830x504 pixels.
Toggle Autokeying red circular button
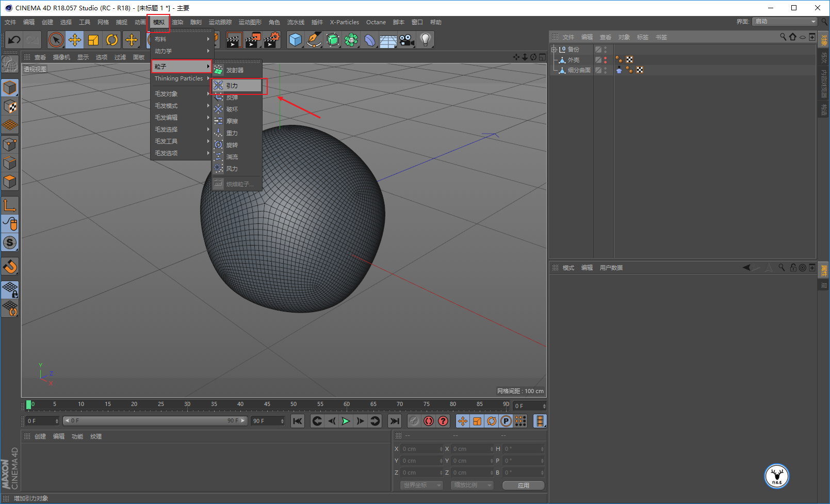(429, 421)
